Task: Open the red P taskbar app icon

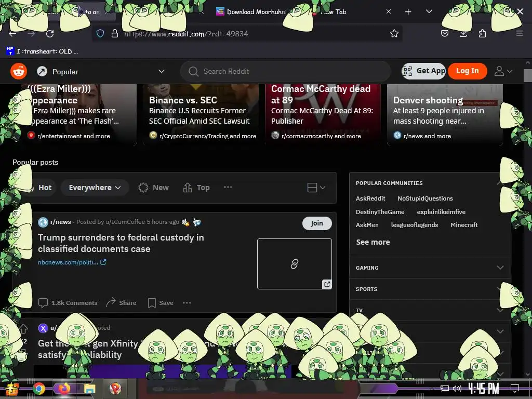Action: point(115,389)
